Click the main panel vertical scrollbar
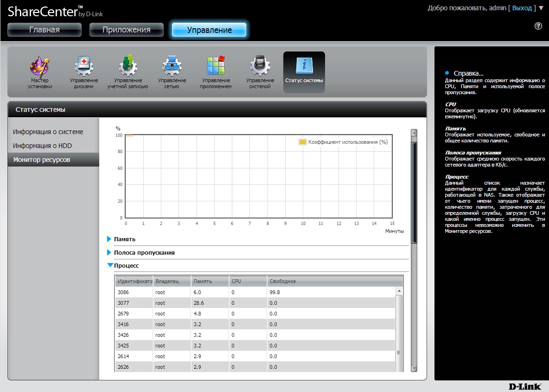The image size is (549, 392). pos(414,193)
